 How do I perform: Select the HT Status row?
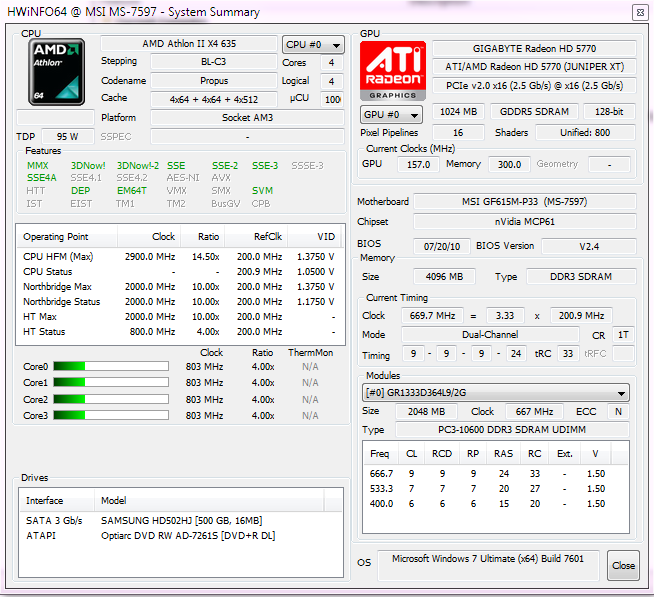[179, 332]
